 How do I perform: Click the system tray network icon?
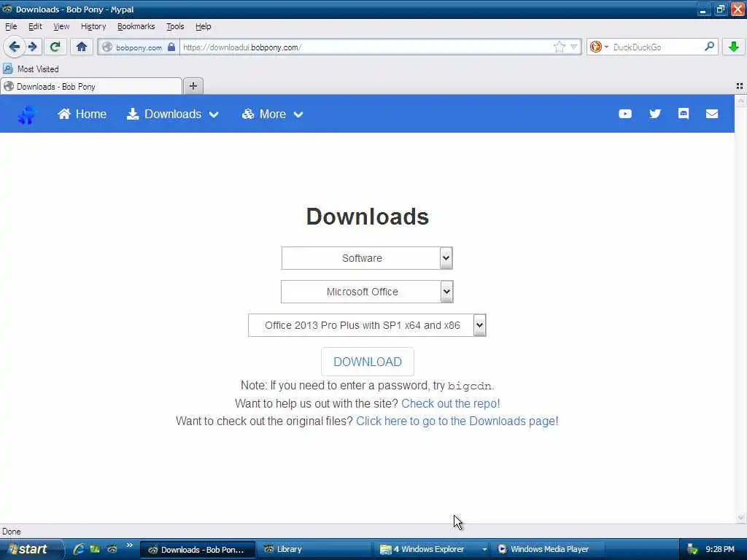(x=692, y=550)
